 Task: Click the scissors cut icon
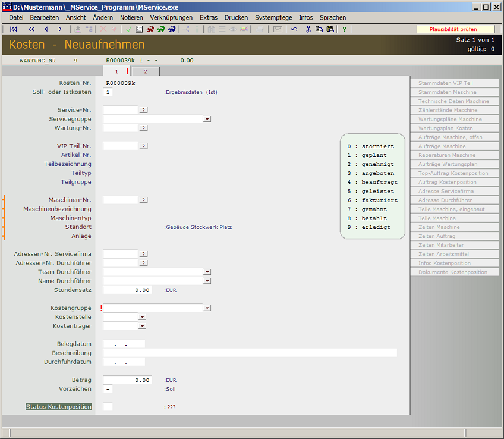coord(308,29)
